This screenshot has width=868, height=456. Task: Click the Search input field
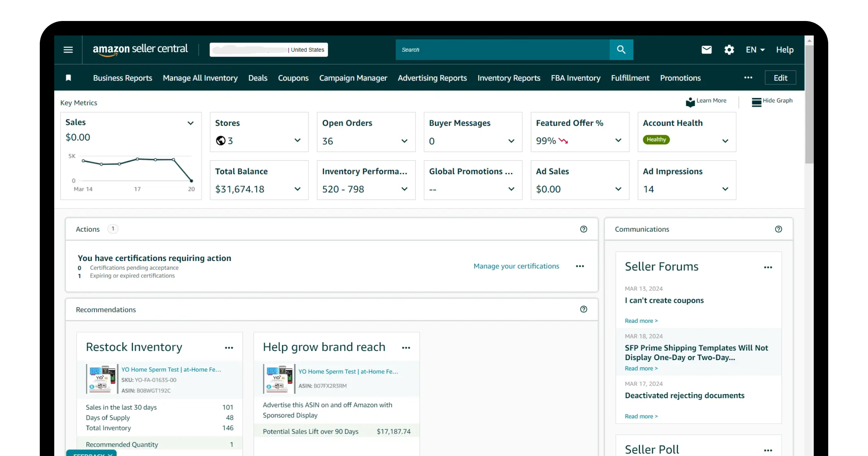coord(502,50)
